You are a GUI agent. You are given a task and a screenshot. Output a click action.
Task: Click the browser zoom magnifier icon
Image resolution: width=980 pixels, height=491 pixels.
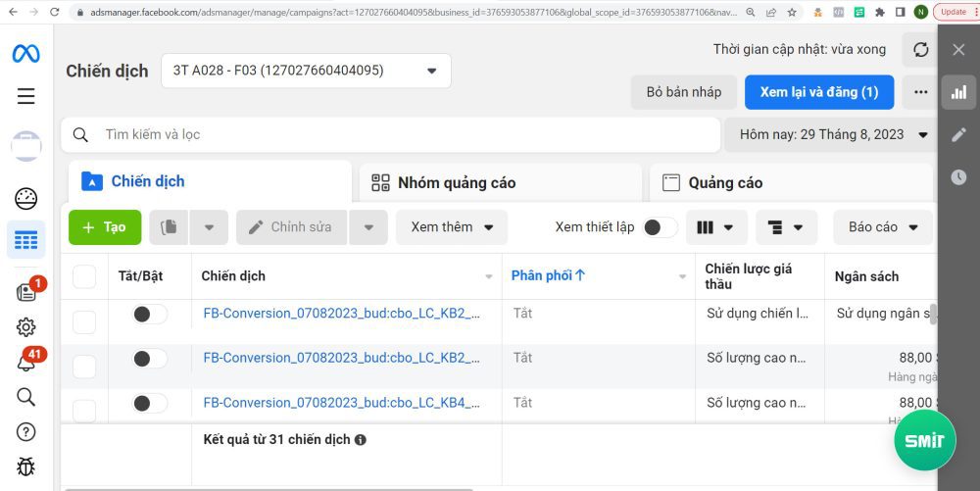[751, 12]
